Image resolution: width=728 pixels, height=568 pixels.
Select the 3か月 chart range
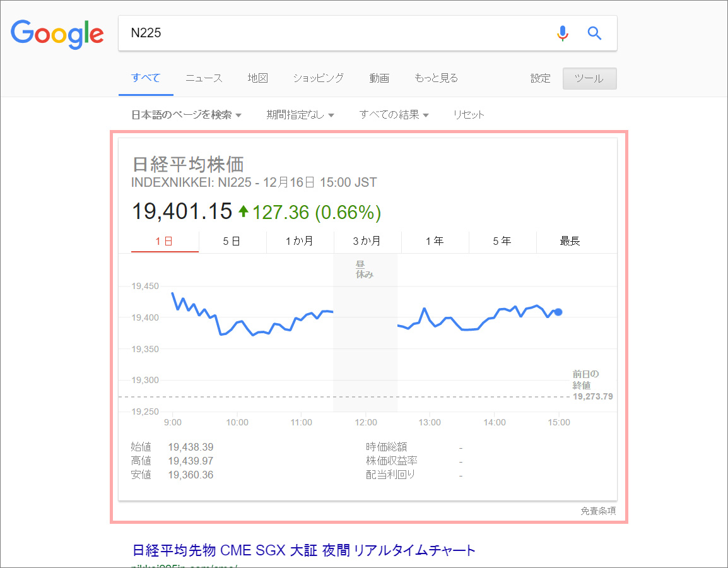367,241
